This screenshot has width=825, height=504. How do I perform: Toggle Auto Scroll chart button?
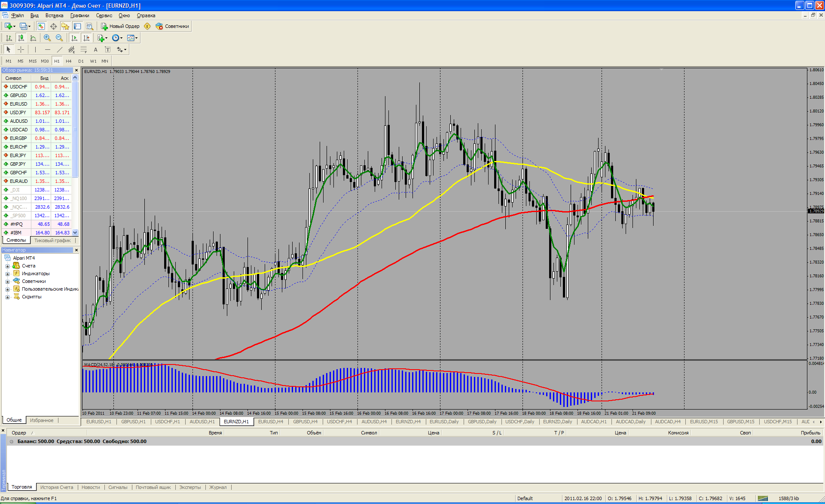click(74, 38)
